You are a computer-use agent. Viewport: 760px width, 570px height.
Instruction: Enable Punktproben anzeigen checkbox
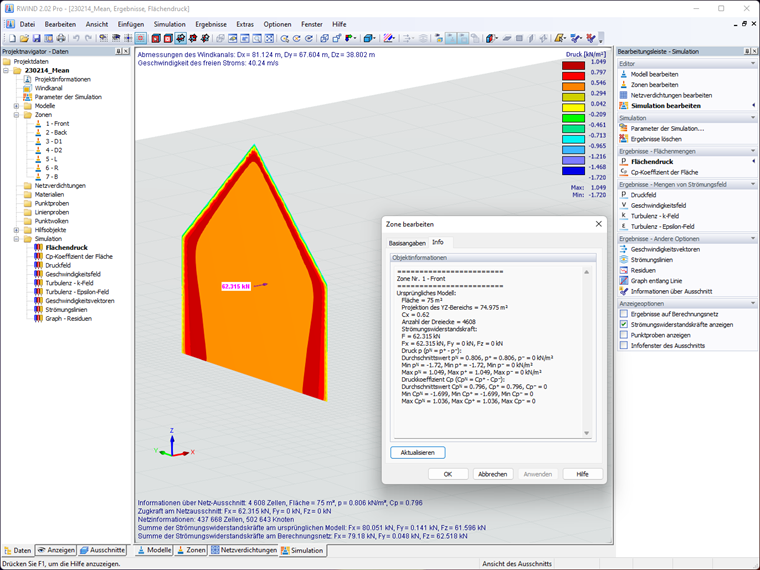pos(624,335)
